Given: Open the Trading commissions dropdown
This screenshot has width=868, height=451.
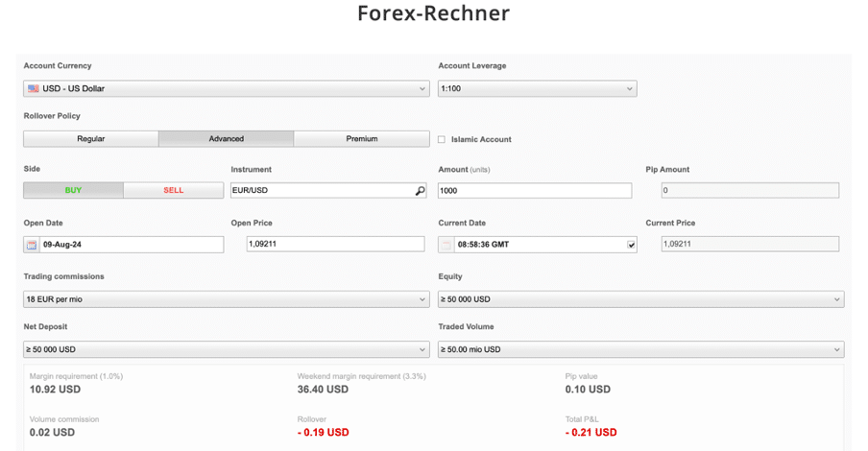Looking at the screenshot, I should click(x=226, y=299).
